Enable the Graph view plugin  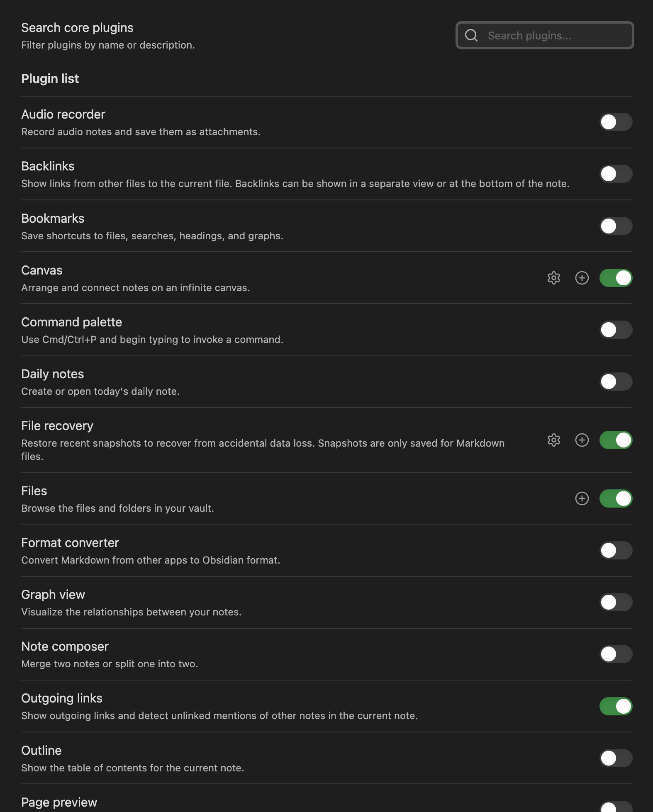click(x=616, y=602)
